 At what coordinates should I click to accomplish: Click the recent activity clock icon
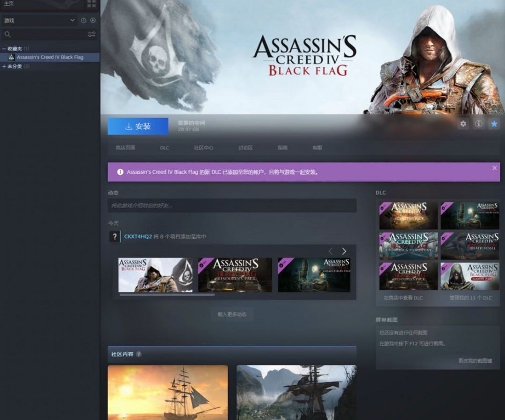83,20
